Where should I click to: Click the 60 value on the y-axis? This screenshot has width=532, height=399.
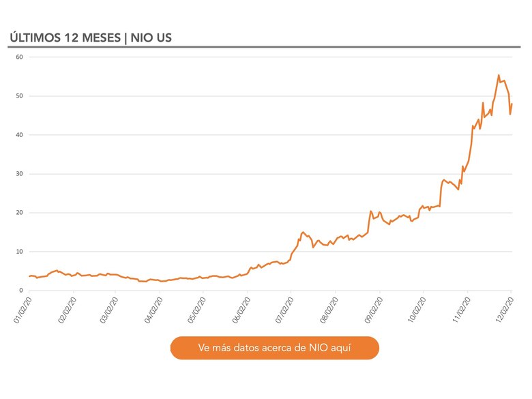coord(19,57)
